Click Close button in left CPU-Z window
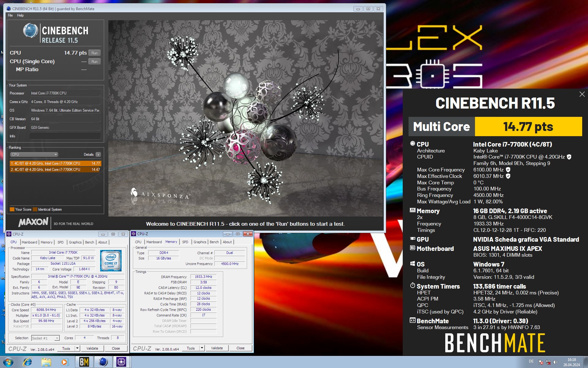The image size is (588, 368). 116,348
